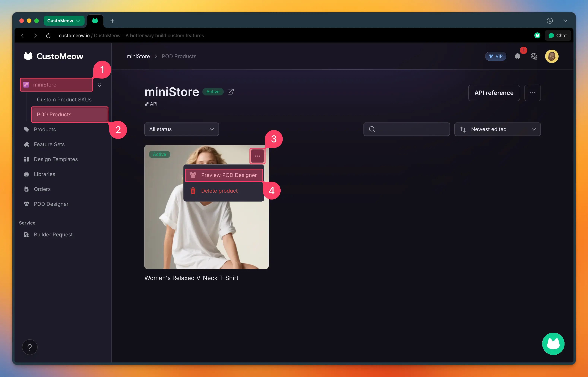Expand the title bar chevron menu

pos(565,21)
